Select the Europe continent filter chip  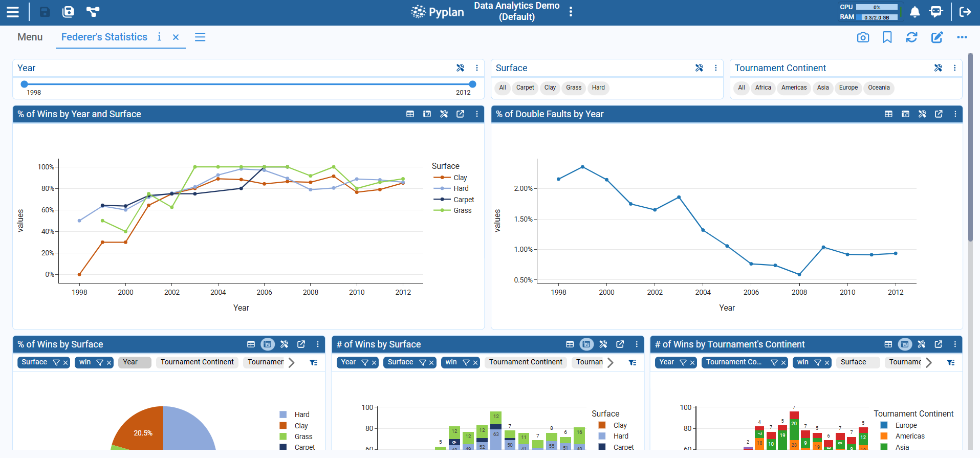pos(848,88)
